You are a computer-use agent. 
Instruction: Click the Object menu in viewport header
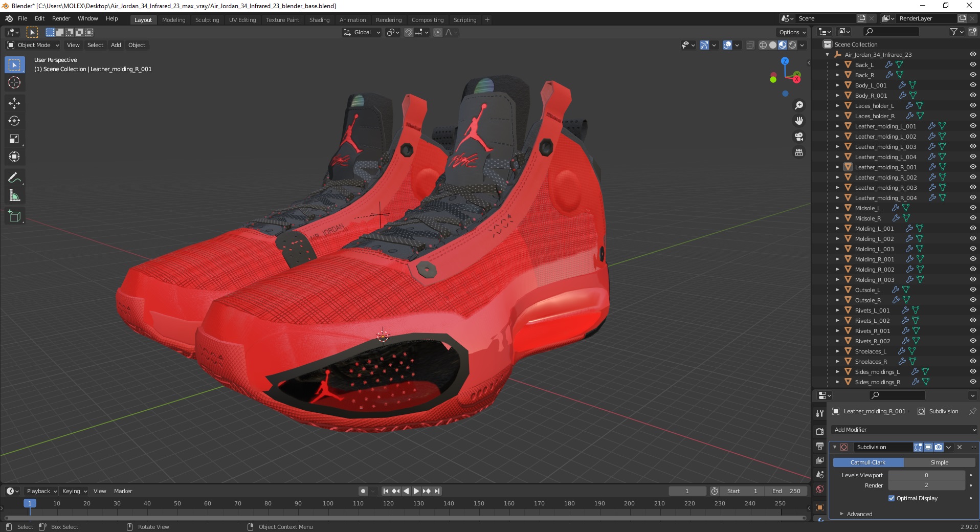(137, 45)
